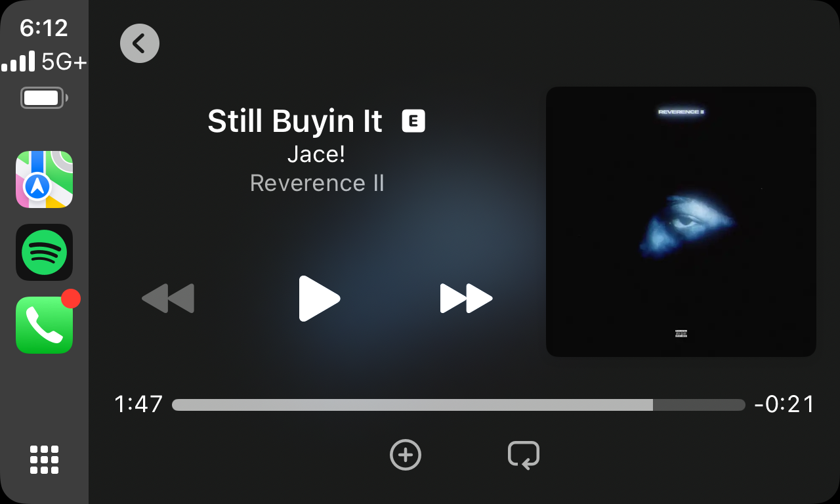Viewport: 840px width, 504px height.
Task: Open the Phone app with notification badge
Action: pyautogui.click(x=44, y=325)
